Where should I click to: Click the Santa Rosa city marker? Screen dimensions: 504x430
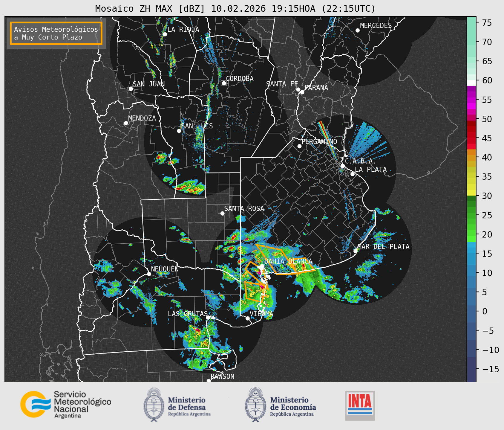click(x=222, y=213)
